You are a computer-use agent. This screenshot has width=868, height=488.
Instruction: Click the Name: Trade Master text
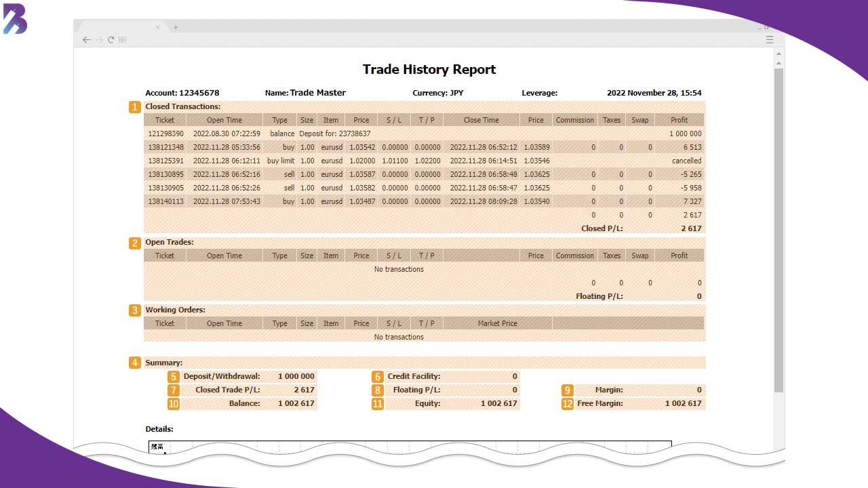[305, 93]
